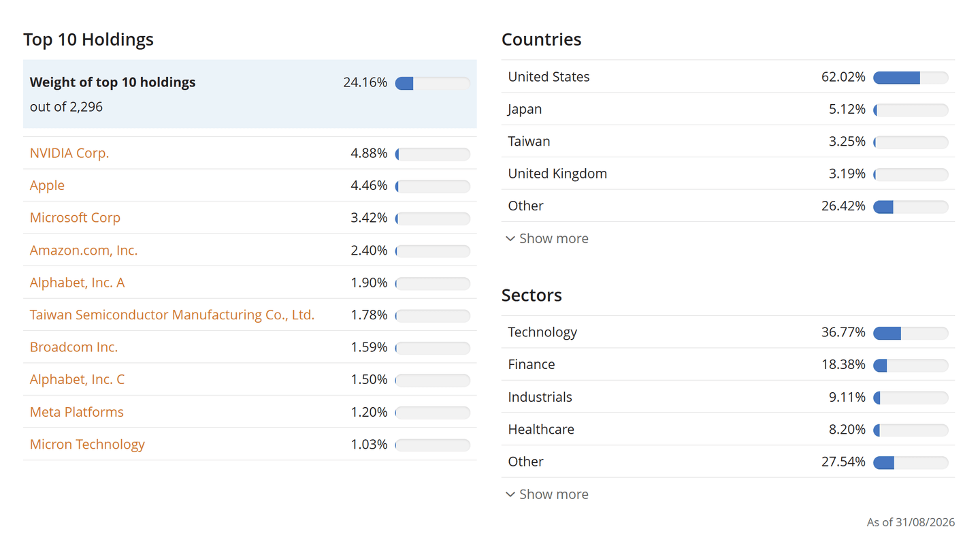Click the United States 62.02% bar
The height and width of the screenshot is (559, 980).
click(911, 78)
